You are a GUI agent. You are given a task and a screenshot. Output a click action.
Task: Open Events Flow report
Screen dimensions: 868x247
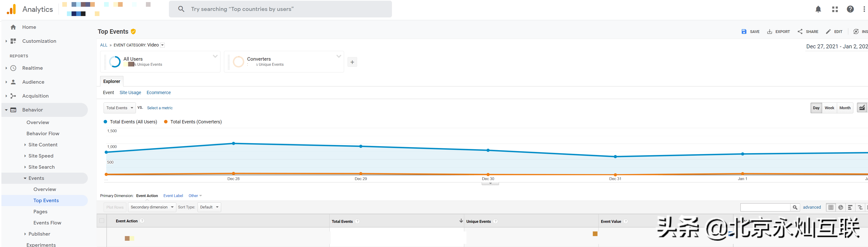[47, 223]
